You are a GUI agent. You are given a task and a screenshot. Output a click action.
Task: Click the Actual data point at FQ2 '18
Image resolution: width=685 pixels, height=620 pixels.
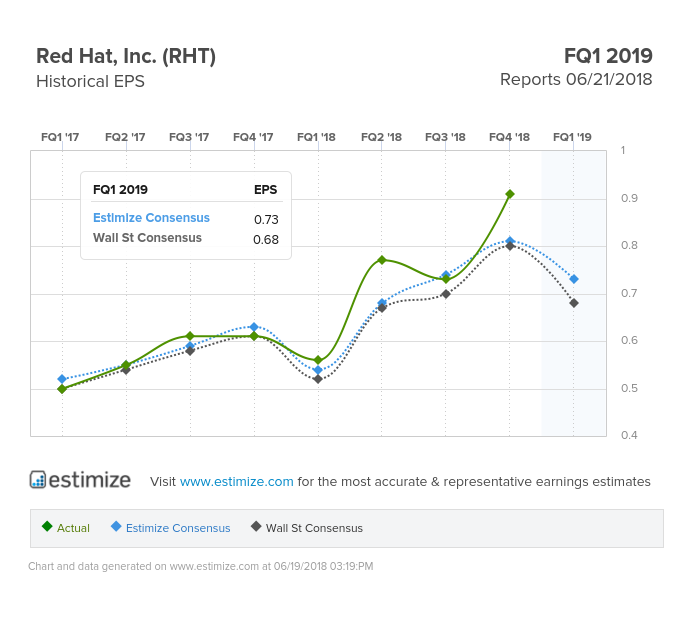coord(382,260)
